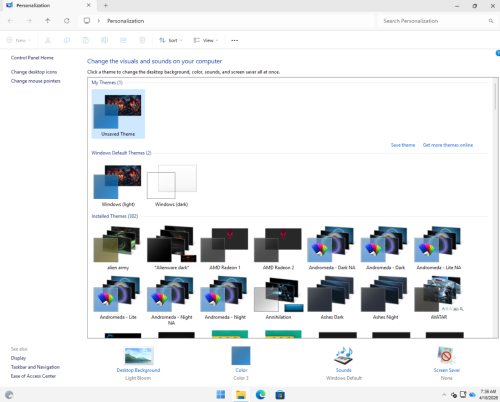Click the Refresh button in the navigation bar
Viewport: 500px width, 402px height.
point(67,21)
